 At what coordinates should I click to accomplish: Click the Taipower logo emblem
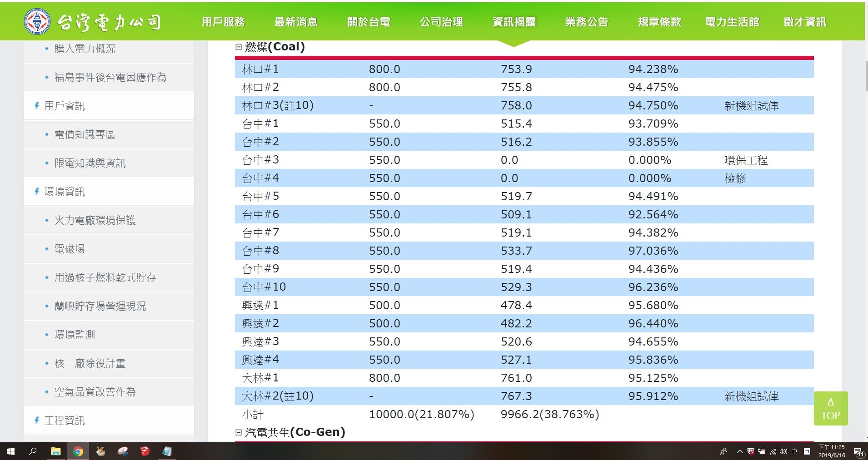(x=37, y=21)
